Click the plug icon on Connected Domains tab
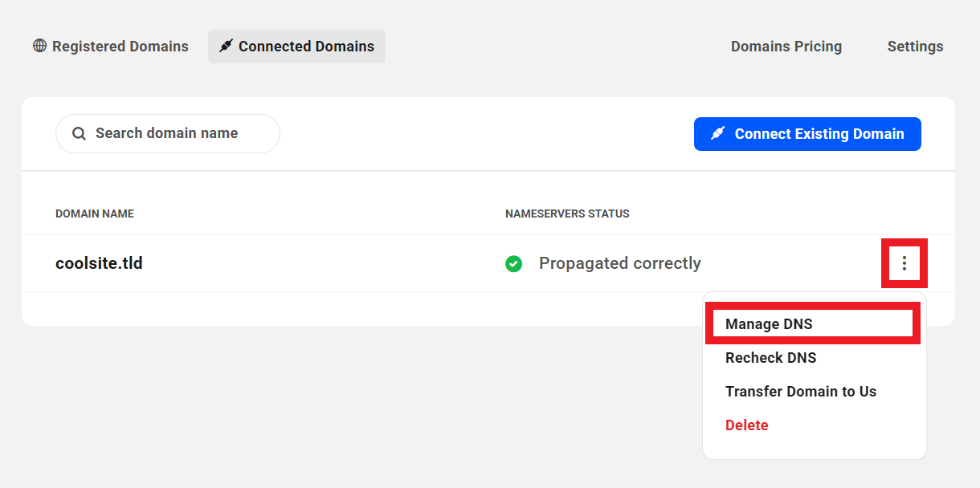 pos(227,47)
